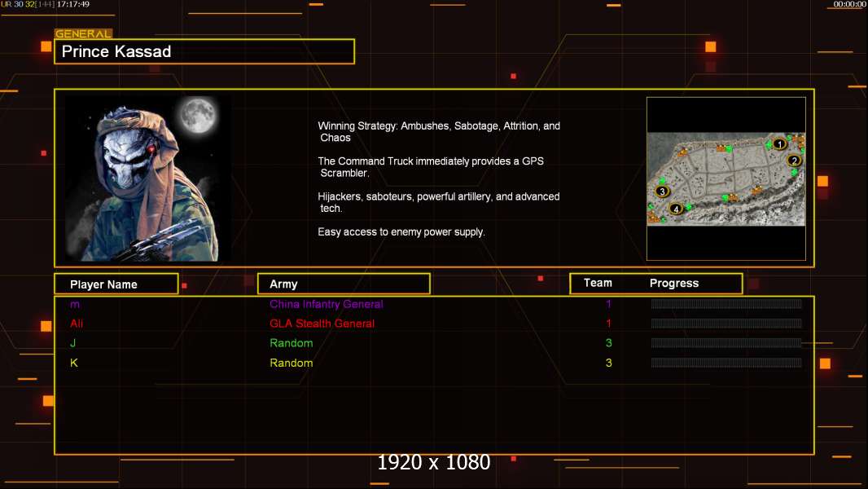Viewport: 868px width, 489px height.
Task: Select player name 'Ali' in list
Action: coord(77,324)
